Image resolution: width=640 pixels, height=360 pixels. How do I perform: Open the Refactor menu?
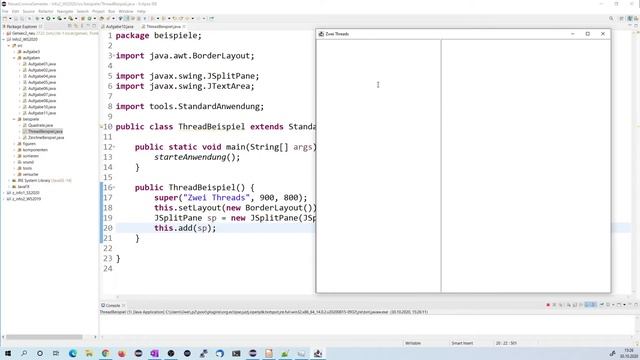[46, 11]
